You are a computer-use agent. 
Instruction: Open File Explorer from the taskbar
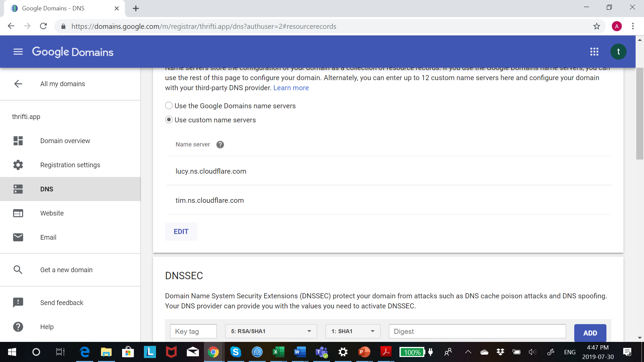click(106, 352)
